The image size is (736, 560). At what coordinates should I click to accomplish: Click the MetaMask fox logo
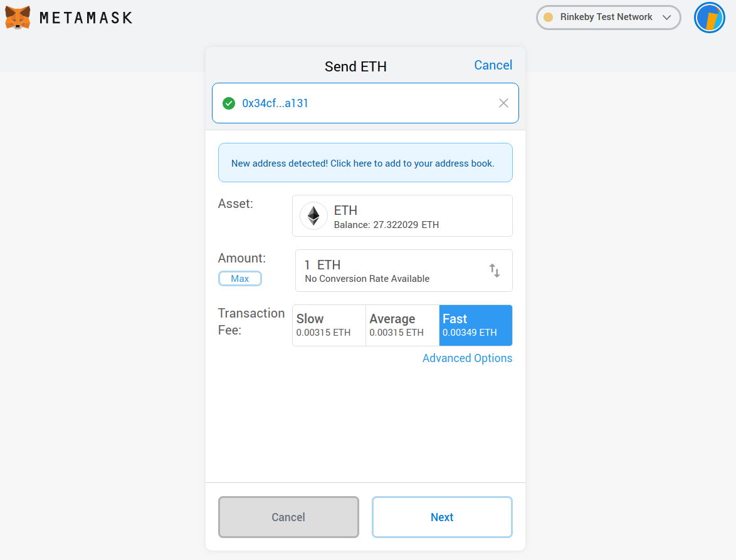click(18, 18)
